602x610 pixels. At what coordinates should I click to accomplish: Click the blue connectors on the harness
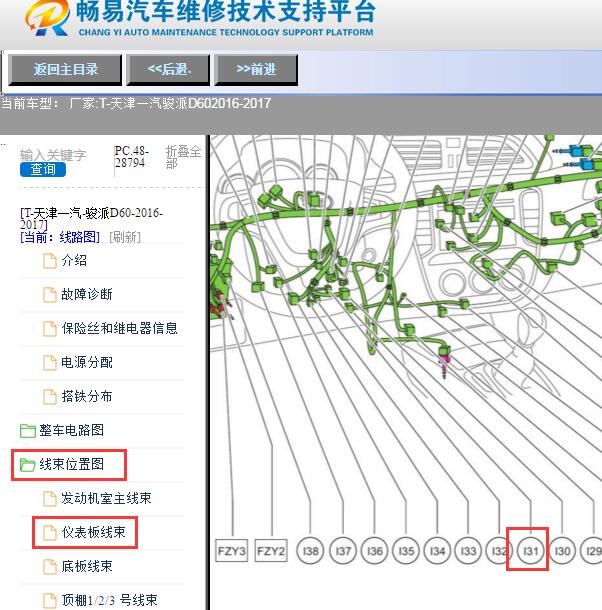point(579,156)
